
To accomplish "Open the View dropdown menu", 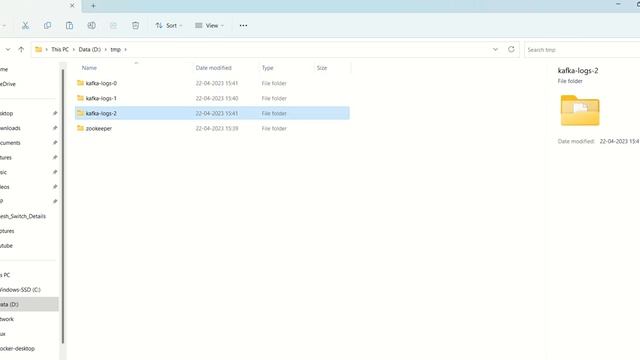I will pos(209,25).
